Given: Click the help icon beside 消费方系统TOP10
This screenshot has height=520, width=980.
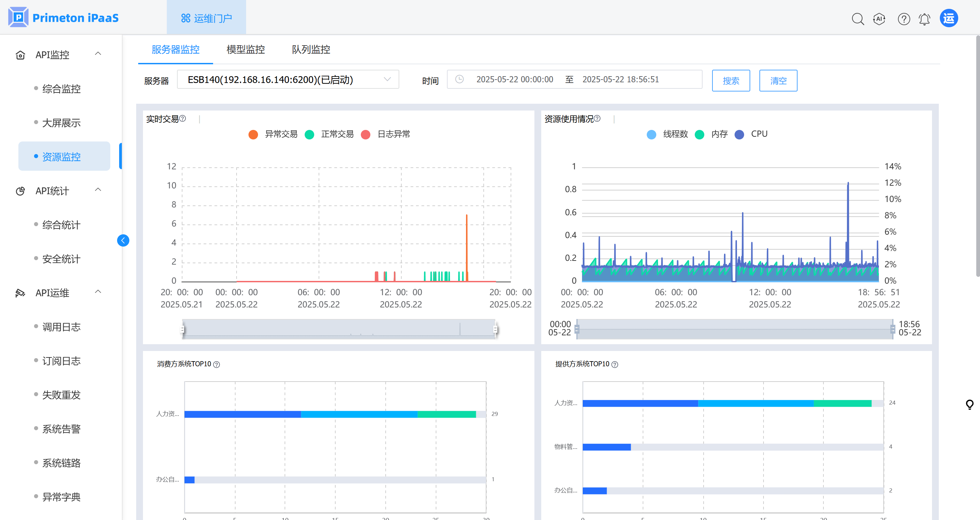Looking at the screenshot, I should [216, 364].
